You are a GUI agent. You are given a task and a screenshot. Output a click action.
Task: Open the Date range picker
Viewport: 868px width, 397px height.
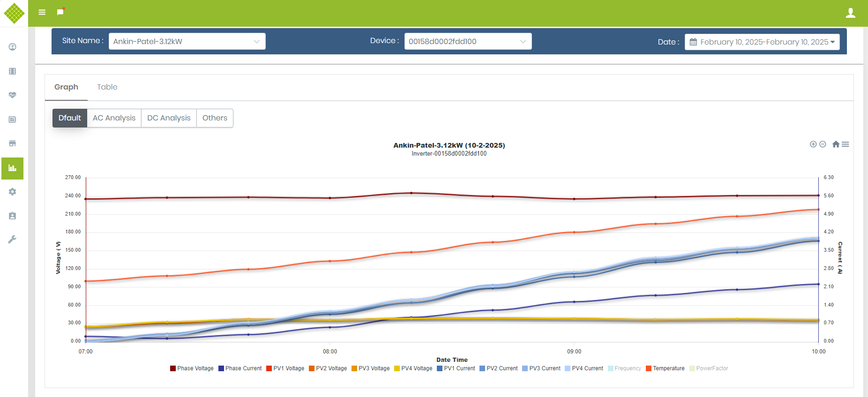tap(762, 42)
